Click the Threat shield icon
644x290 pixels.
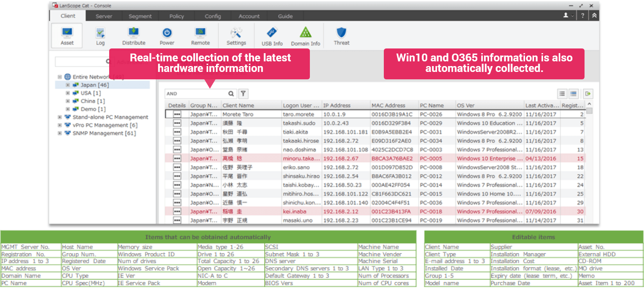(x=342, y=36)
